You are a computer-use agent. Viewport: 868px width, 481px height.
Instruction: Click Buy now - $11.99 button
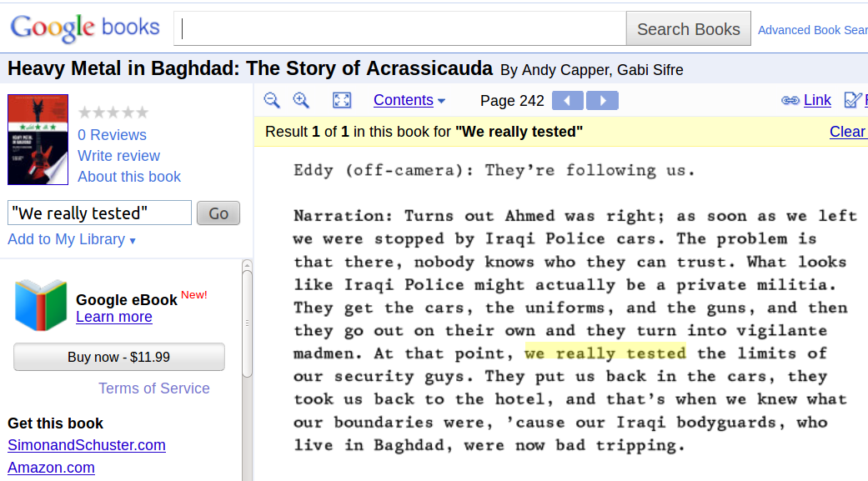[119, 357]
